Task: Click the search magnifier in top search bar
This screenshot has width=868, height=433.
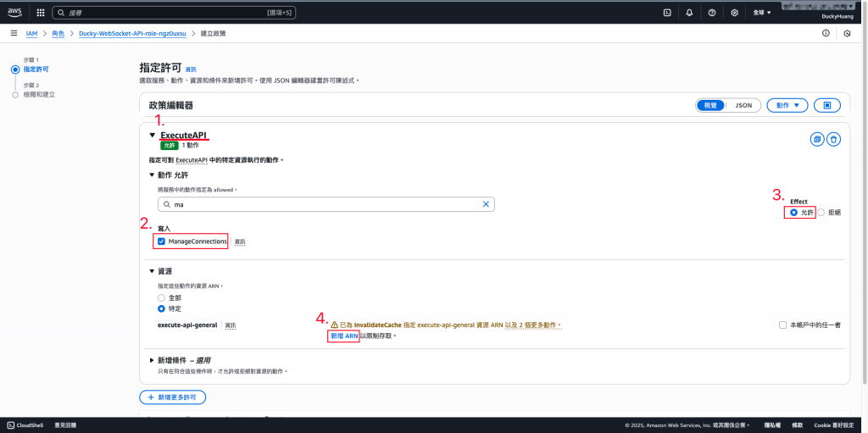Action: 61,12
